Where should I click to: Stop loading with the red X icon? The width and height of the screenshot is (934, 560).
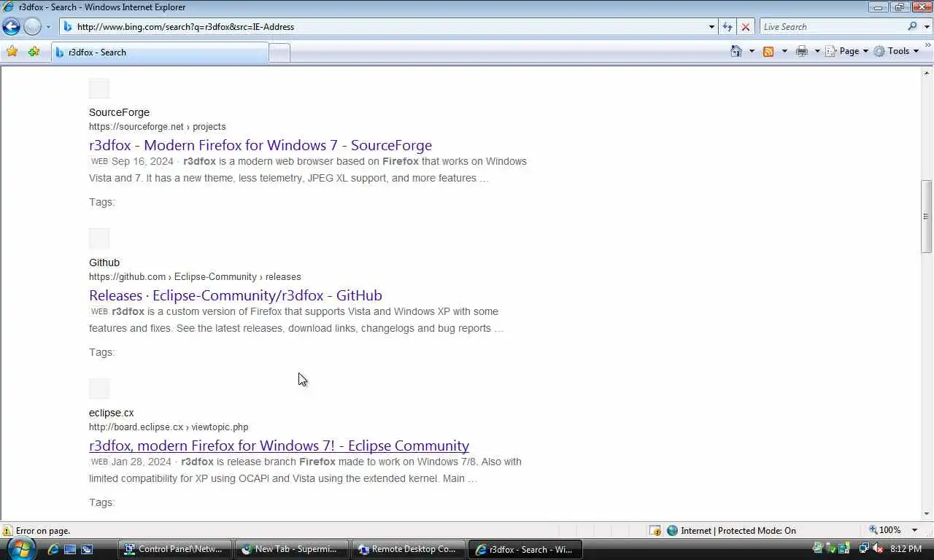pos(745,27)
